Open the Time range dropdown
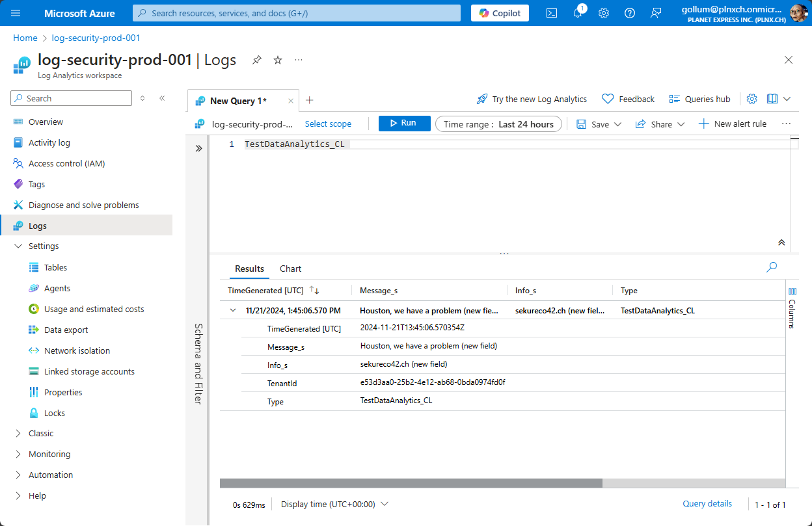Screen dimensions: 812x526 498,124
